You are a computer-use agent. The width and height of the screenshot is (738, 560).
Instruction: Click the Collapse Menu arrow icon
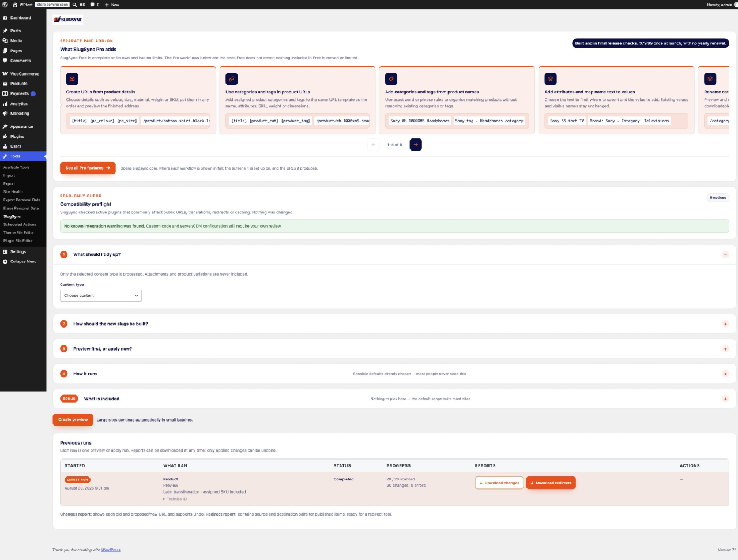pyautogui.click(x=5, y=262)
